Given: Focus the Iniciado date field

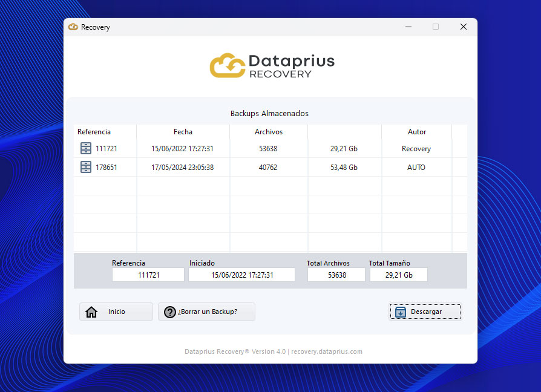Looking at the screenshot, I should point(242,275).
